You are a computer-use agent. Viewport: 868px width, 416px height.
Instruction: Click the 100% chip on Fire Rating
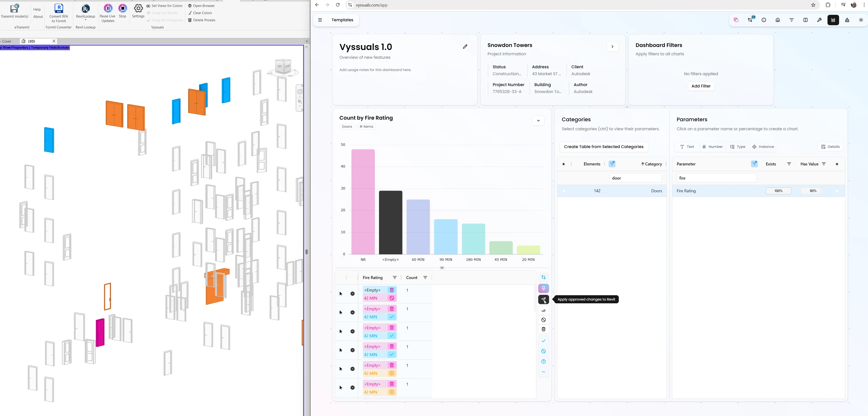tap(778, 191)
